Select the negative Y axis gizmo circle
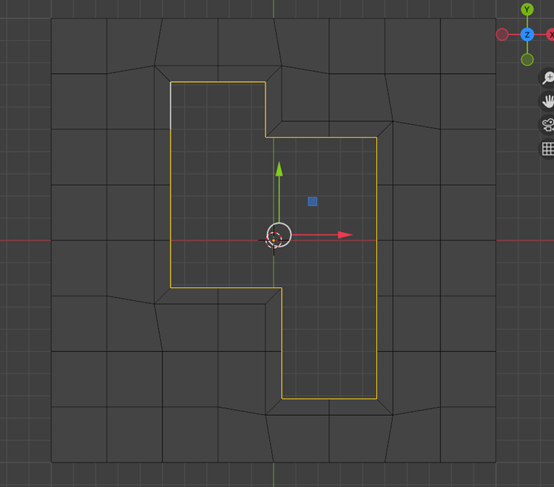This screenshot has height=487, width=554. [x=527, y=59]
